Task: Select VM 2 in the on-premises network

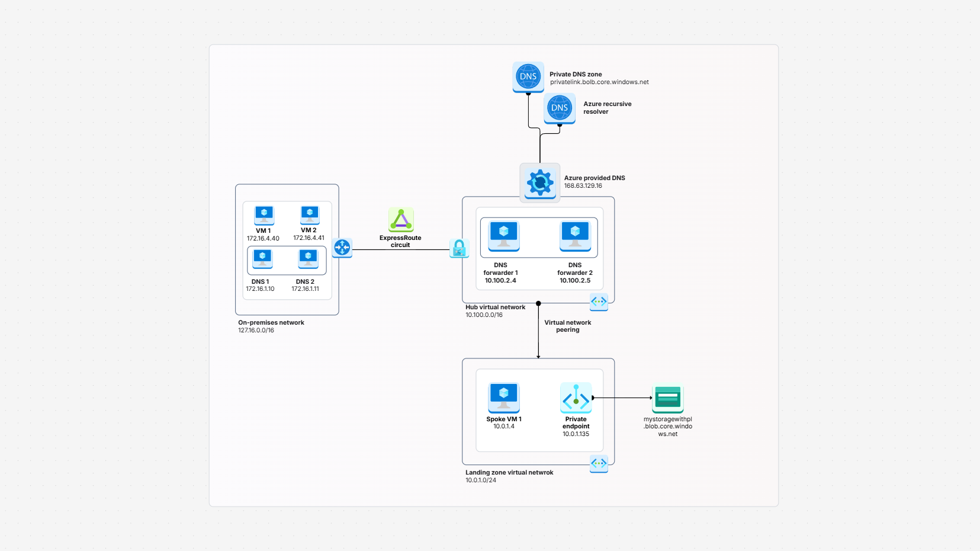Action: click(x=309, y=214)
